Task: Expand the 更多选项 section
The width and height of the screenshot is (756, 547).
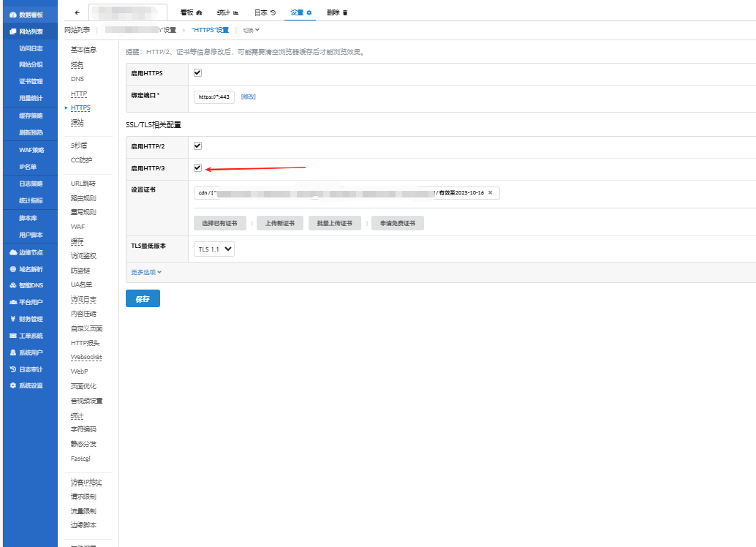Action: pos(144,272)
